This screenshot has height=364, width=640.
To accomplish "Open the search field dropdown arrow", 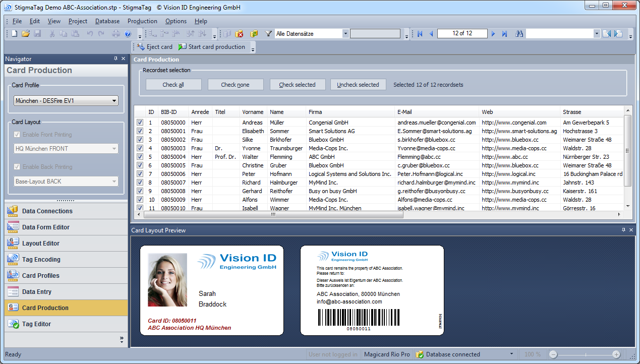I will 597,34.
